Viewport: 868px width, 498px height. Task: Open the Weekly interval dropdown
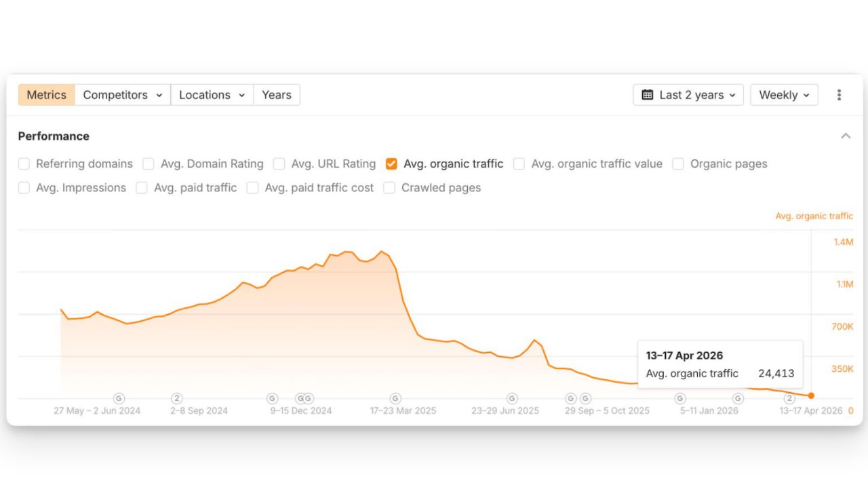tap(784, 95)
